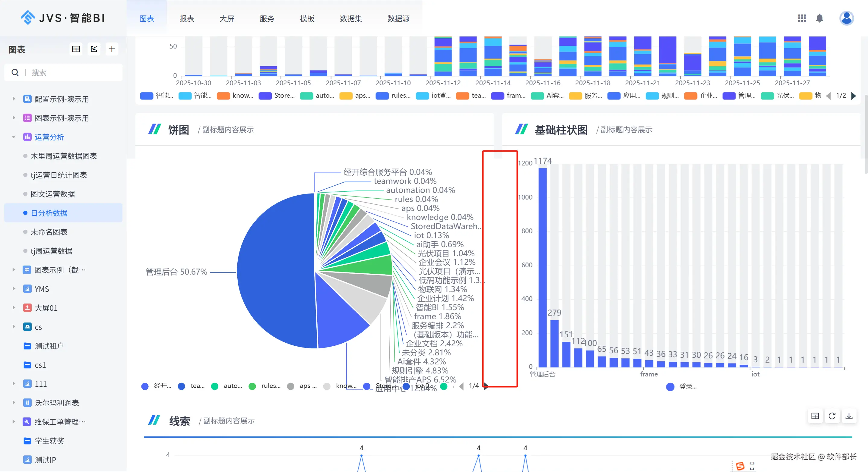
Task: Click the import chart icon in sidebar
Action: coord(94,49)
